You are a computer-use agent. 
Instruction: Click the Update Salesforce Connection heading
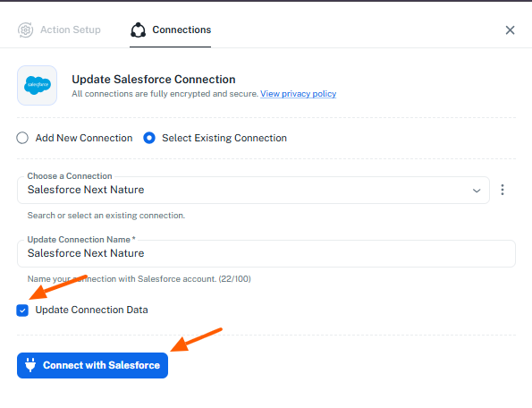154,80
